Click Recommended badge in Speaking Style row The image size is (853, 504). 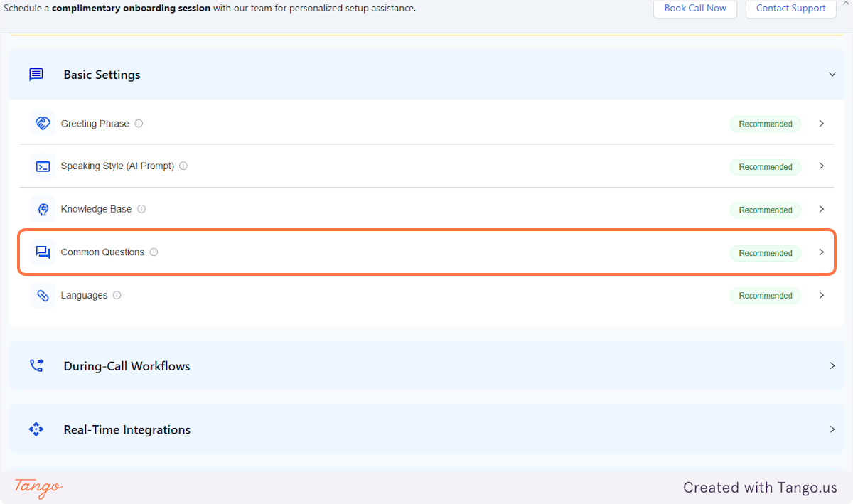tap(766, 167)
